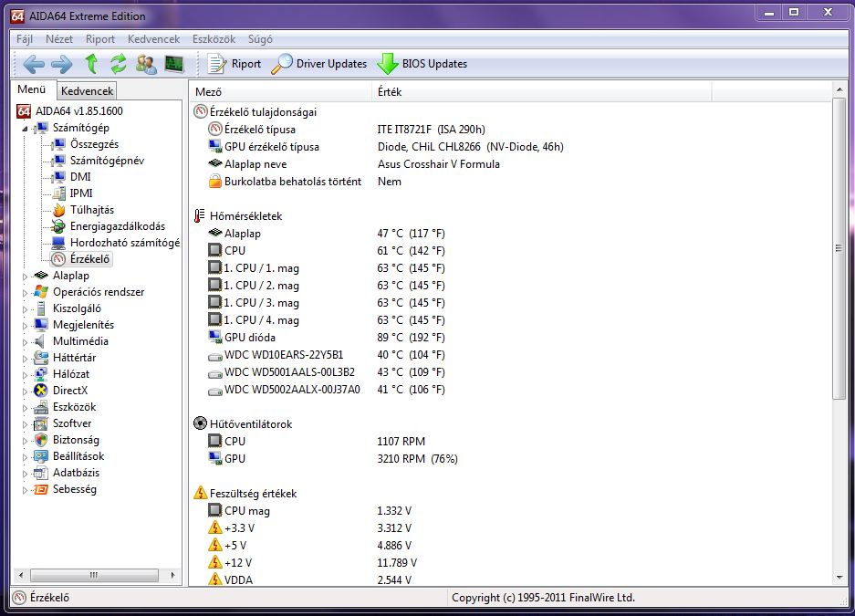Open the users icon in toolbar
Screen dimensions: 855x616
click(x=146, y=64)
